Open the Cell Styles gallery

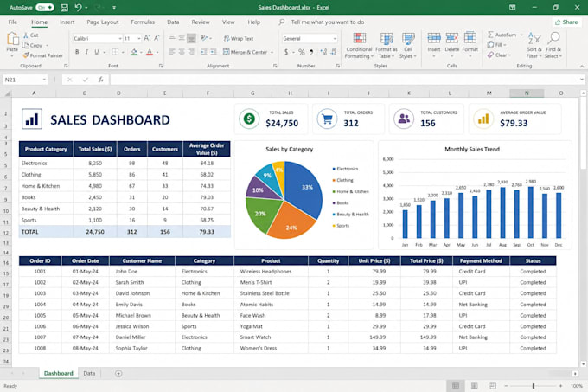click(408, 46)
